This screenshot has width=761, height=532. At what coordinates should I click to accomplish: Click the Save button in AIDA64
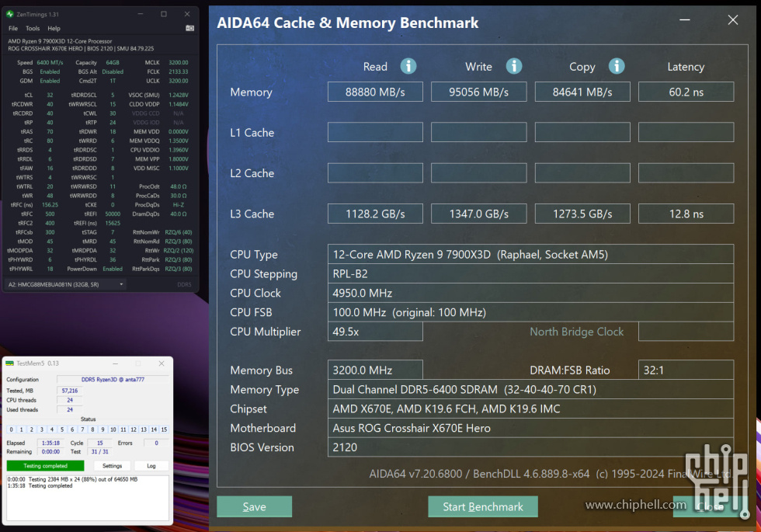point(255,506)
